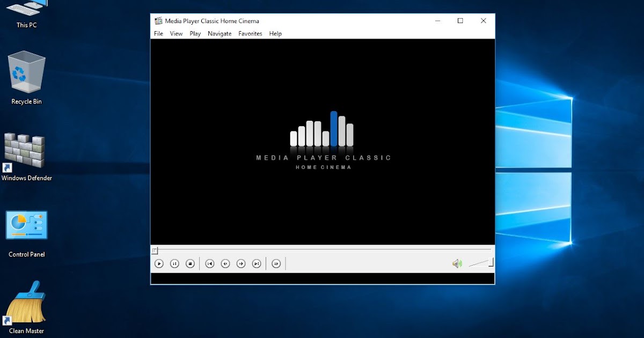Screen dimensions: 644x338
Task: Click the Media Player Classic logo in video area
Action: 324,141
